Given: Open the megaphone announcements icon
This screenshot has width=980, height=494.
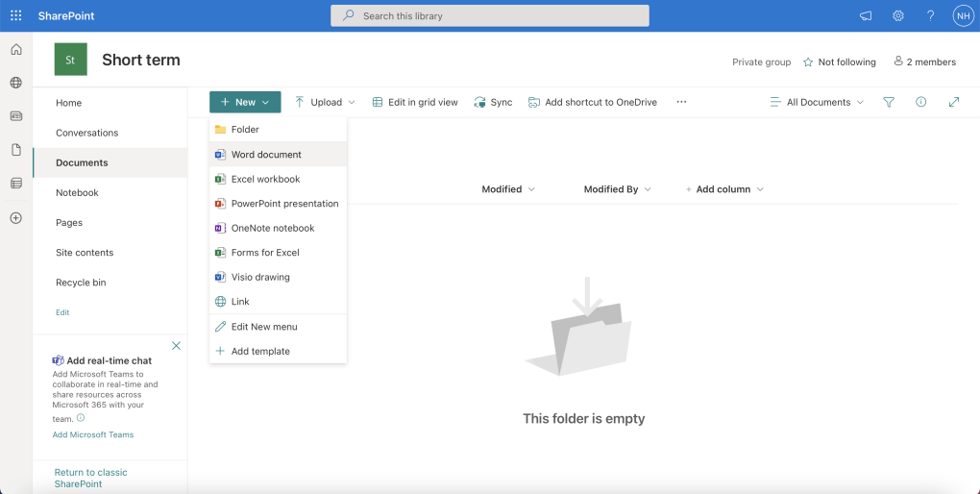Looking at the screenshot, I should pyautogui.click(x=866, y=15).
